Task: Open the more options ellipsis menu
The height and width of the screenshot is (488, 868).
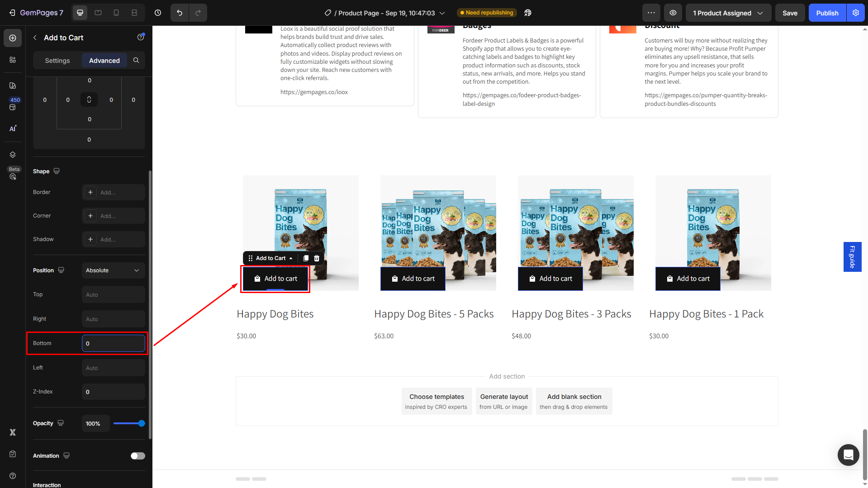Action: [651, 13]
